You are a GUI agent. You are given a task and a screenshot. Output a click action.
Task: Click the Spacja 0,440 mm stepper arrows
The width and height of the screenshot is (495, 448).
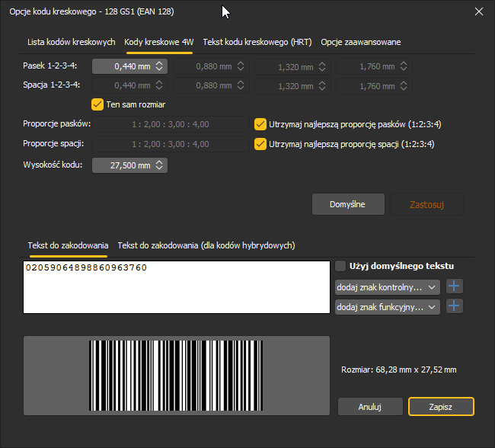pos(159,85)
